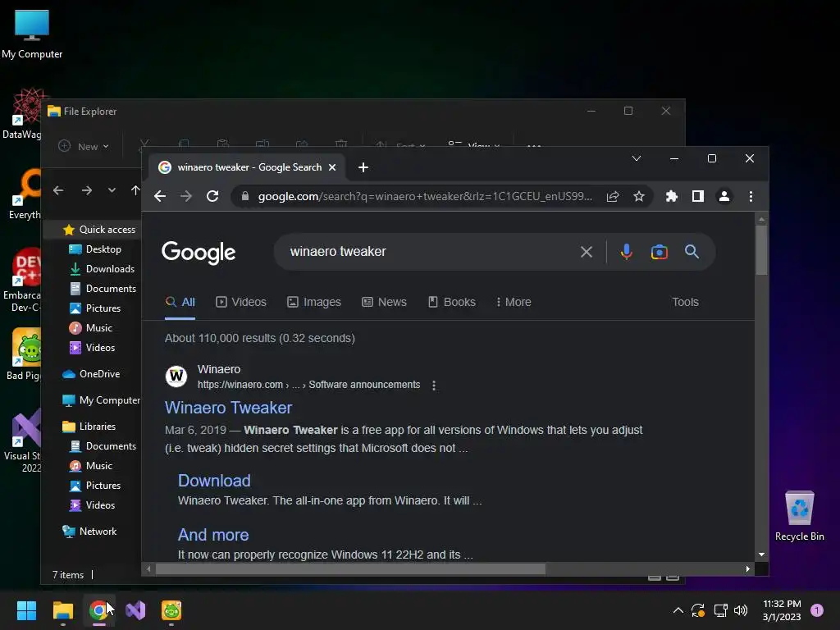
Task: Select Libraries in File Explorer sidebar
Action: pyautogui.click(x=89, y=427)
